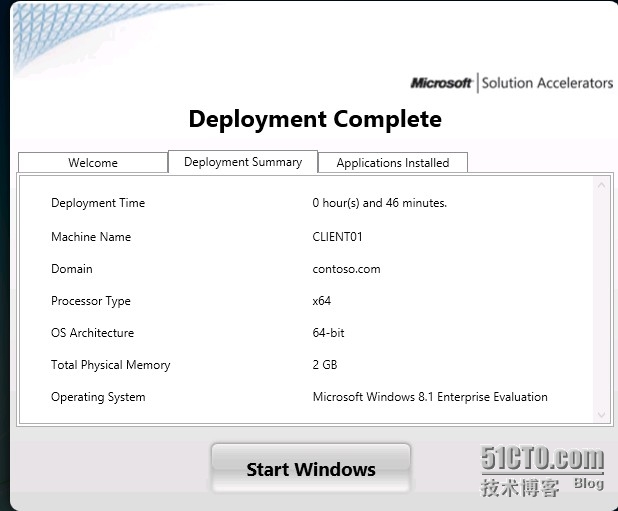Click the value 0 hour(s) and 46 minutes

[380, 203]
